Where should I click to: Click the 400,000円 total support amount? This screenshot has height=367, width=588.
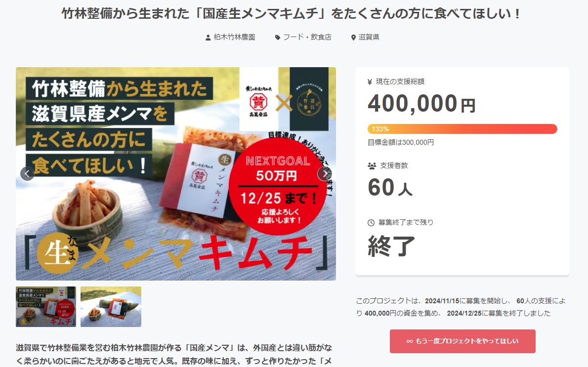point(421,104)
